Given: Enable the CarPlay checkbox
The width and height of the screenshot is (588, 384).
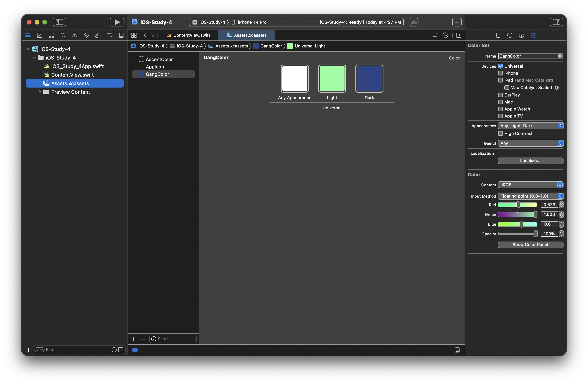Looking at the screenshot, I should [x=500, y=95].
